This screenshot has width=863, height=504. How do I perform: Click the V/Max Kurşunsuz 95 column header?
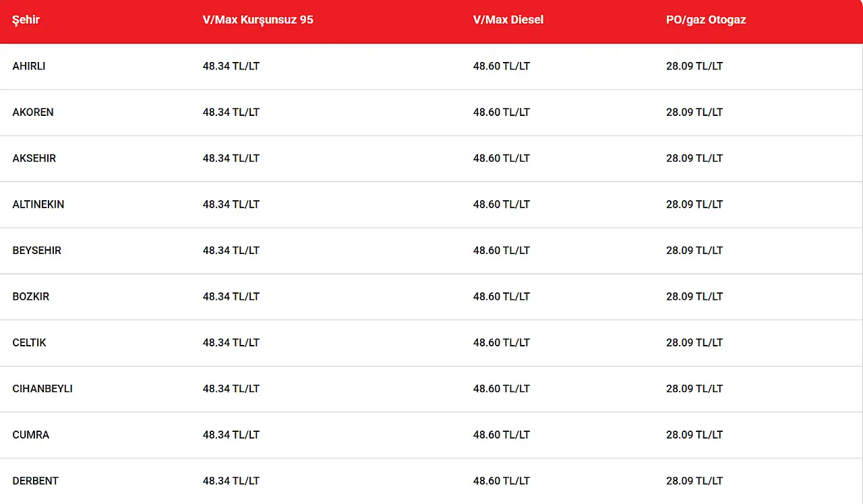(258, 20)
